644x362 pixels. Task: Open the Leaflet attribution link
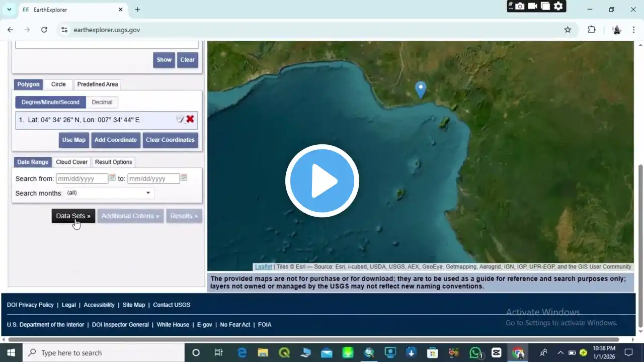click(263, 267)
